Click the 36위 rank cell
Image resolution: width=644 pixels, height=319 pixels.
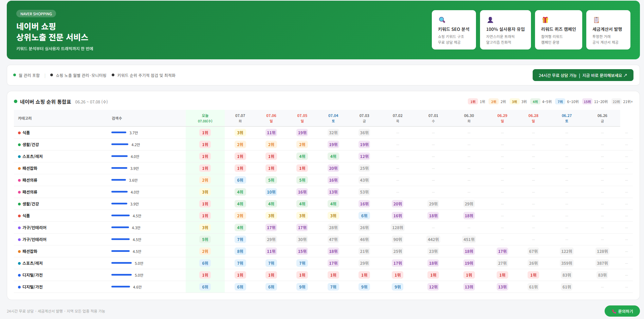(364, 133)
